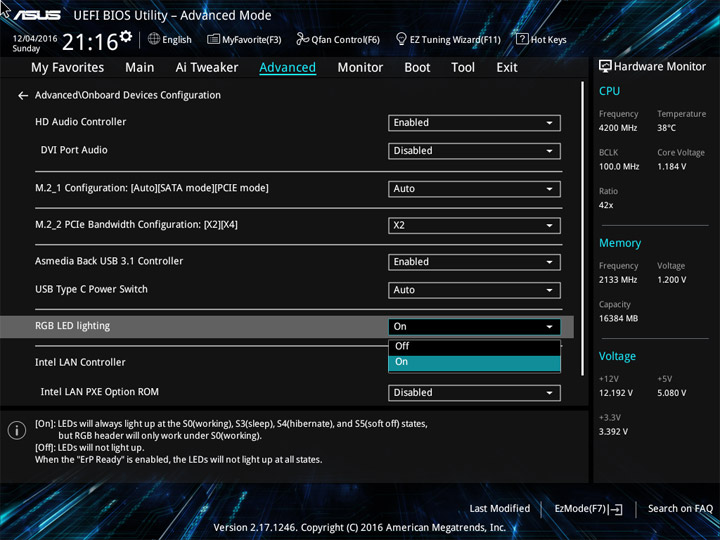
Task: Click the 1.184 V core voltage value
Action: pos(671,166)
